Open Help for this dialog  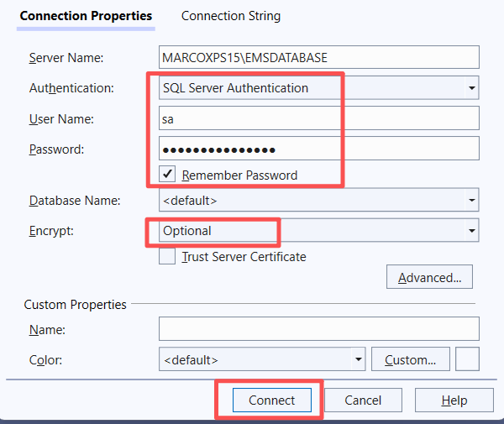click(x=454, y=400)
